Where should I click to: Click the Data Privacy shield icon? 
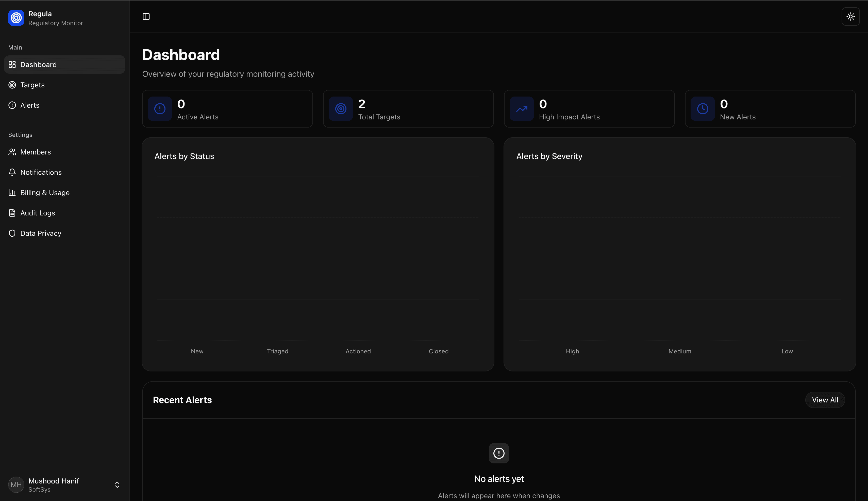(x=12, y=233)
